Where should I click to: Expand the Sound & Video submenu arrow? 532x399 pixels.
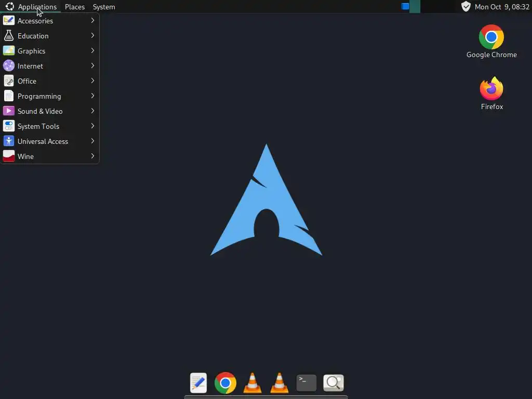[x=92, y=111]
